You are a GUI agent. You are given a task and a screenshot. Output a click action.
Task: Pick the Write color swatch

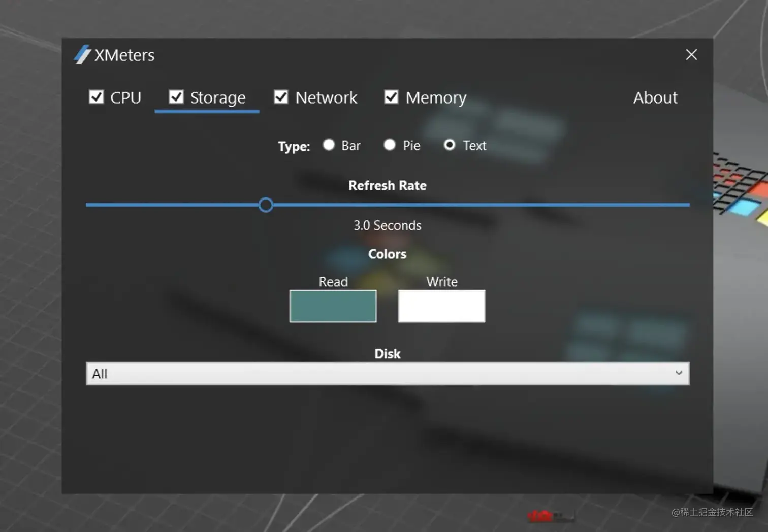pos(441,306)
